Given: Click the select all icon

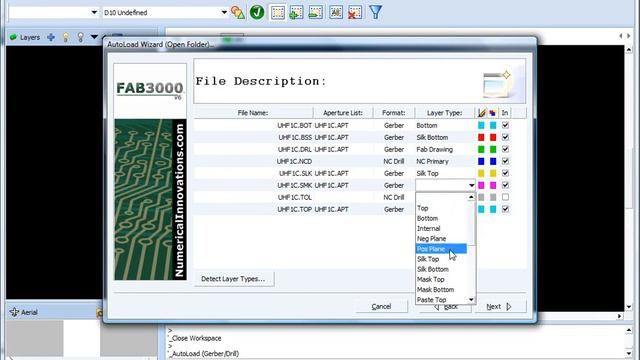Looking at the screenshot, I should (x=336, y=12).
